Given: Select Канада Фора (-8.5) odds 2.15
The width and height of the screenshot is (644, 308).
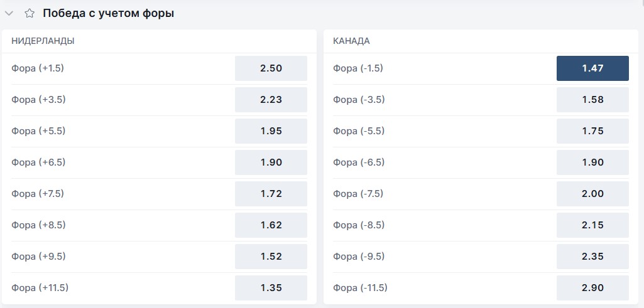Looking at the screenshot, I should click(592, 225).
